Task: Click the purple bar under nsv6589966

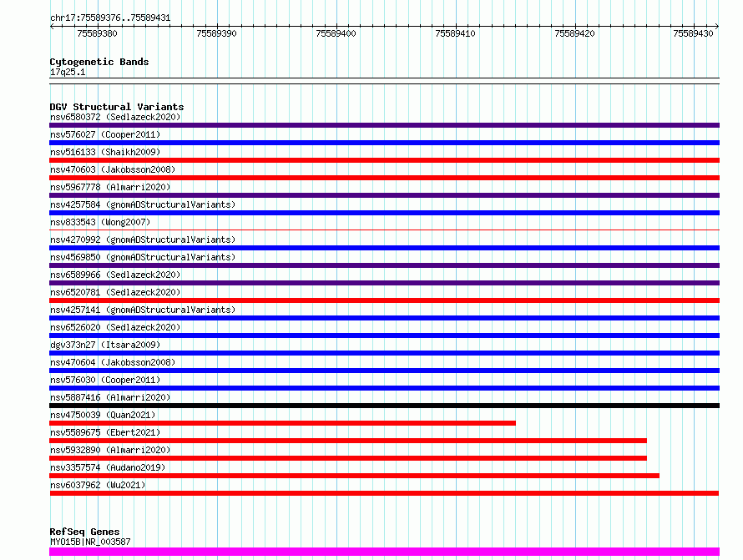Action: point(384,283)
